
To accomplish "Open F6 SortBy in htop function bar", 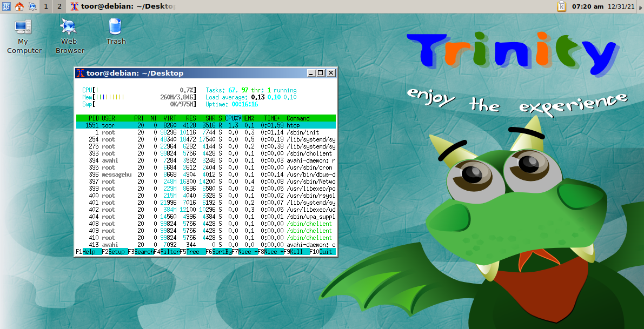I will click(218, 251).
